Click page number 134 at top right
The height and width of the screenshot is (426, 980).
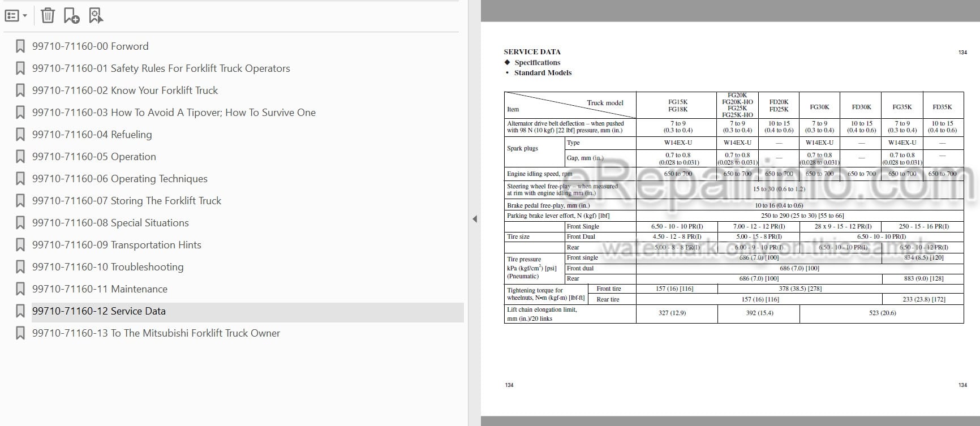click(962, 53)
